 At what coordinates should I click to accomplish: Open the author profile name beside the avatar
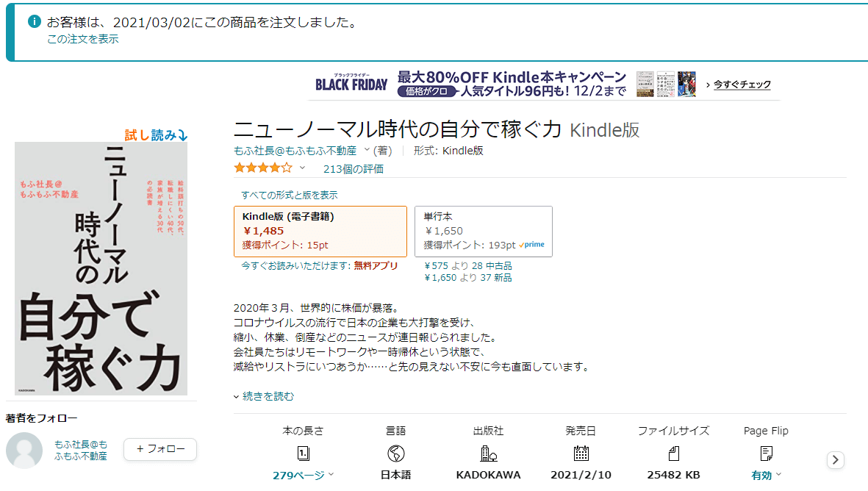(81, 450)
